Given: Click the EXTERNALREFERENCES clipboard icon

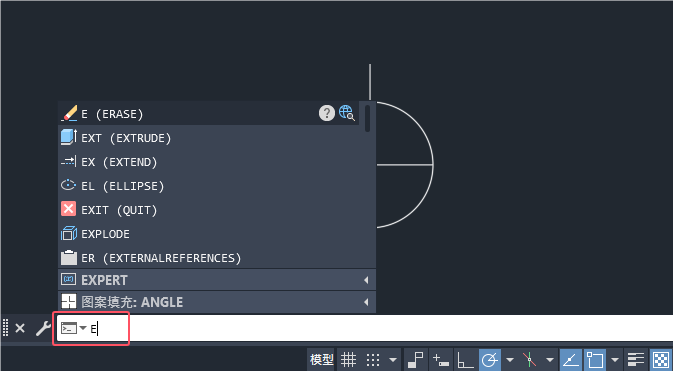Looking at the screenshot, I should point(69,258).
